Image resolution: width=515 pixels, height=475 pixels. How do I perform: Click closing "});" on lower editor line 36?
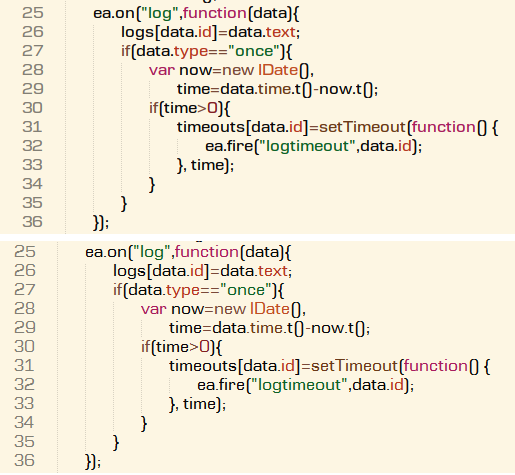tap(93, 461)
